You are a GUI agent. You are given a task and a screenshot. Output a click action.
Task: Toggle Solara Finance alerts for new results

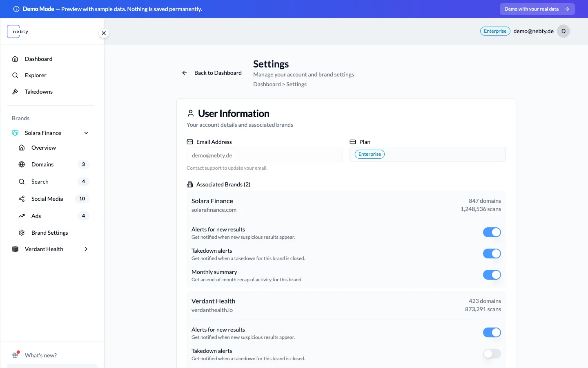pyautogui.click(x=492, y=232)
